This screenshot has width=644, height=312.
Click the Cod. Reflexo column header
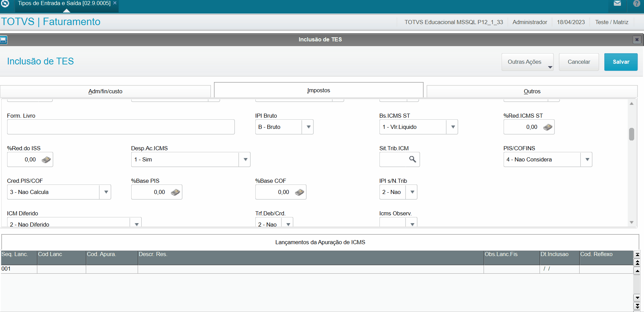point(606,258)
